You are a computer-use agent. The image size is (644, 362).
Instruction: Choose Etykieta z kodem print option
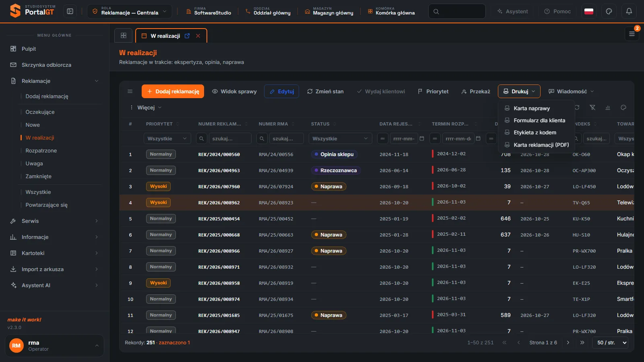pyautogui.click(x=536, y=132)
